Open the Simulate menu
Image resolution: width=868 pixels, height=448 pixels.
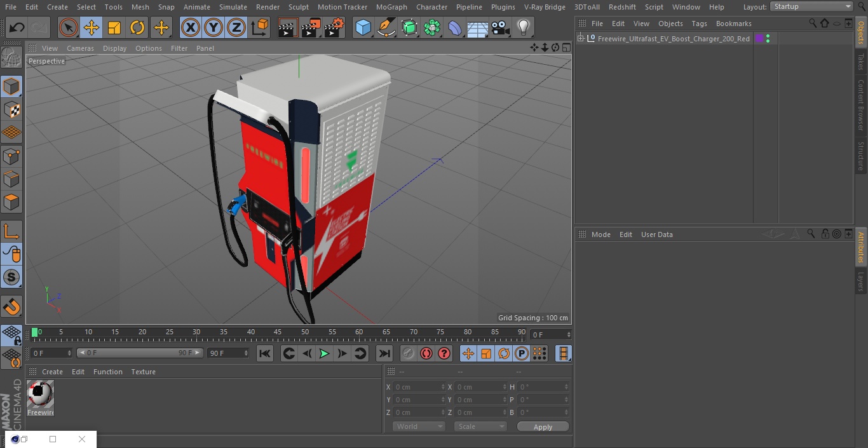click(x=233, y=7)
